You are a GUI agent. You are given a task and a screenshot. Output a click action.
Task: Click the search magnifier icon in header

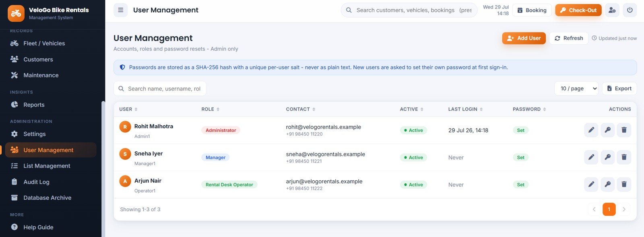pyautogui.click(x=349, y=10)
